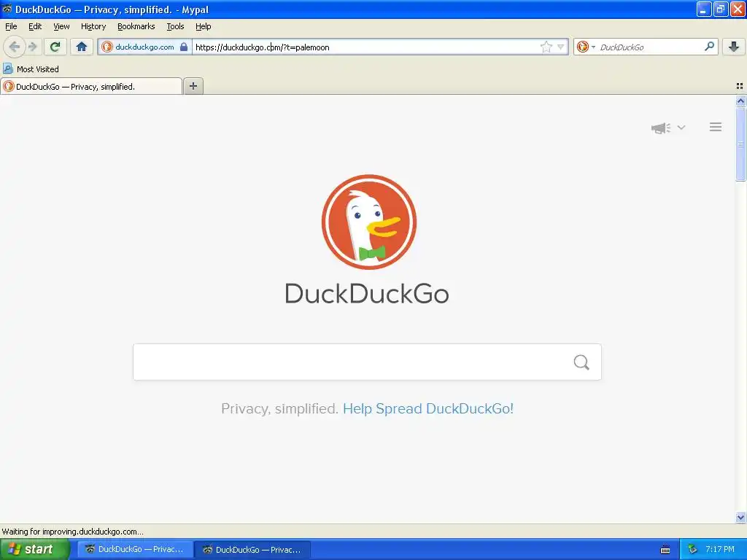Open the History menu
Viewport: 747px width, 560px height.
(x=93, y=26)
